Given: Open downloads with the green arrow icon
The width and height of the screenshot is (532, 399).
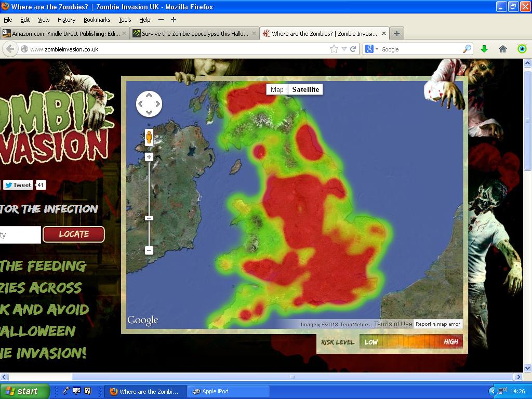Looking at the screenshot, I should pos(484,49).
